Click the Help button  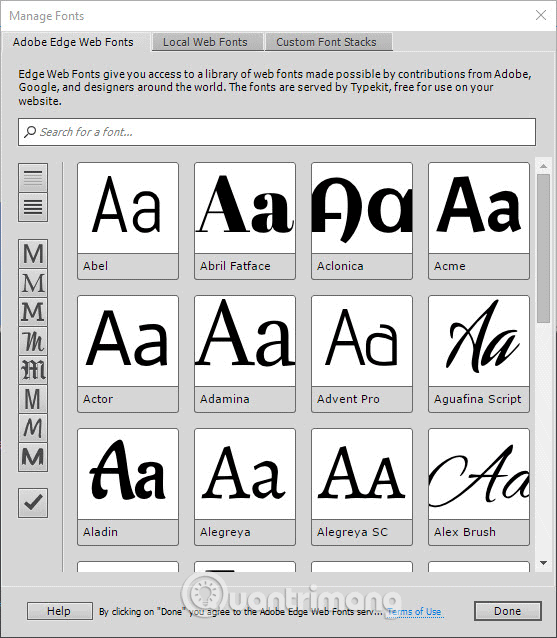click(60, 611)
